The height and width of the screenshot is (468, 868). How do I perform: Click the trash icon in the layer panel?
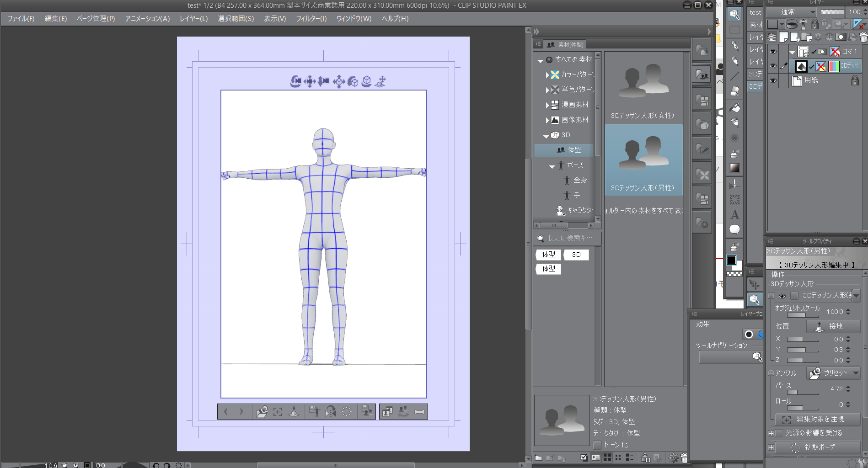pyautogui.click(x=863, y=37)
